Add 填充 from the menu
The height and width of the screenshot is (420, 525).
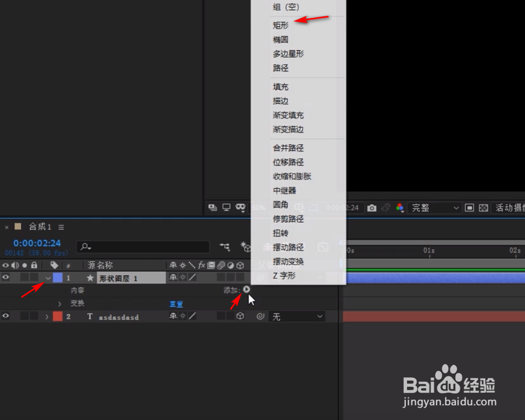(280, 87)
